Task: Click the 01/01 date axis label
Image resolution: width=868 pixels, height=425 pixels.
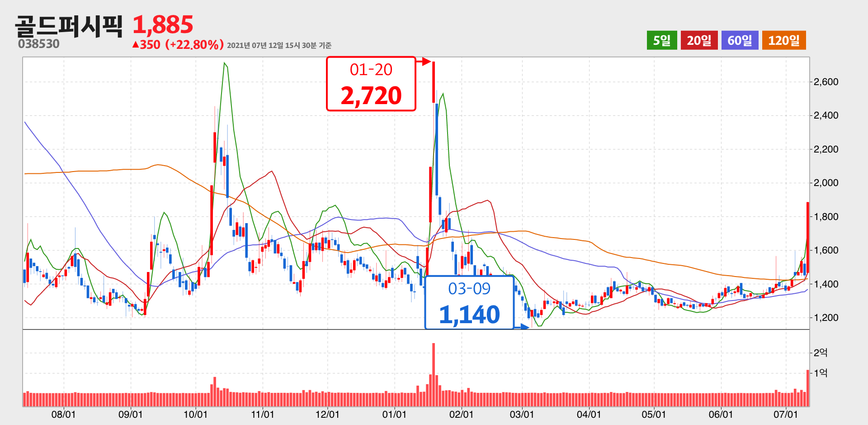Action: pyautogui.click(x=394, y=415)
